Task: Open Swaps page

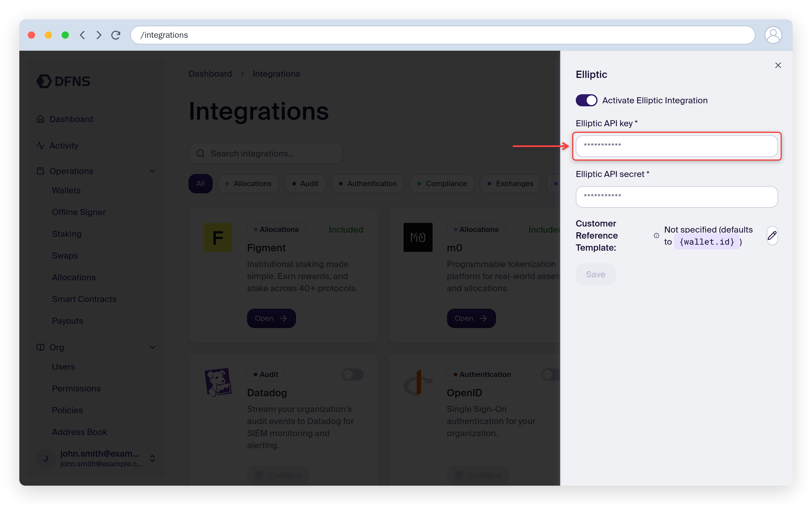Action: point(65,256)
